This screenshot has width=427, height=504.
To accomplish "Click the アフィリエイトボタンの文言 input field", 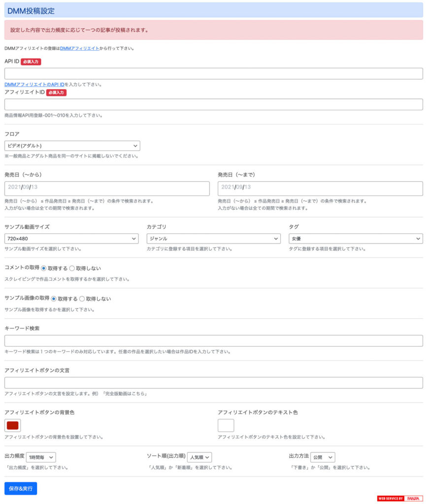I will coord(214,383).
